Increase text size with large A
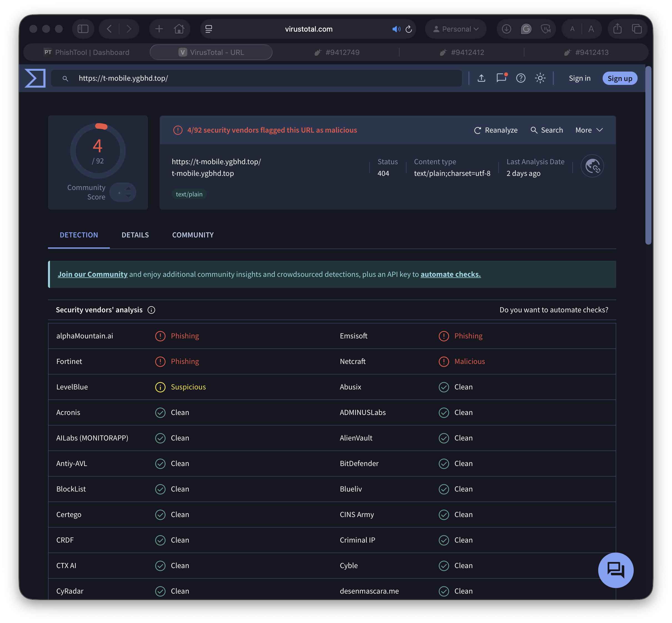 coord(591,29)
